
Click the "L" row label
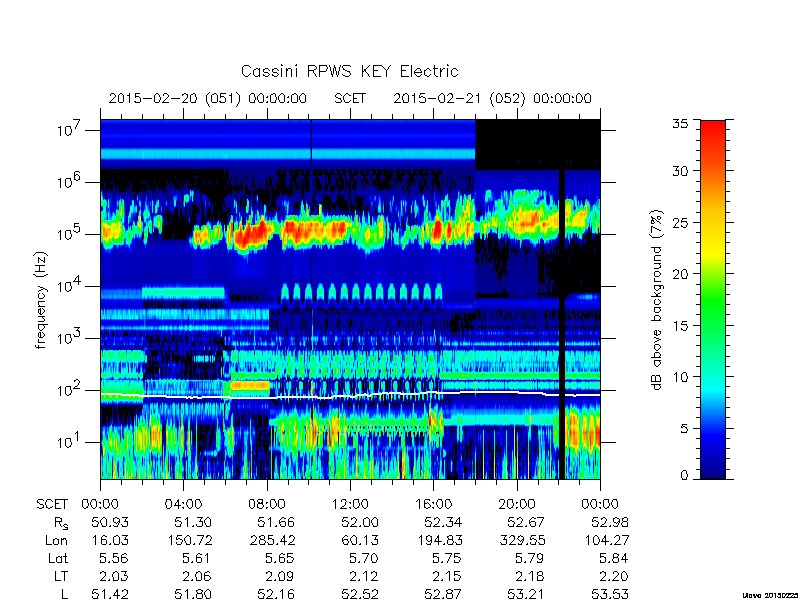pyautogui.click(x=65, y=594)
